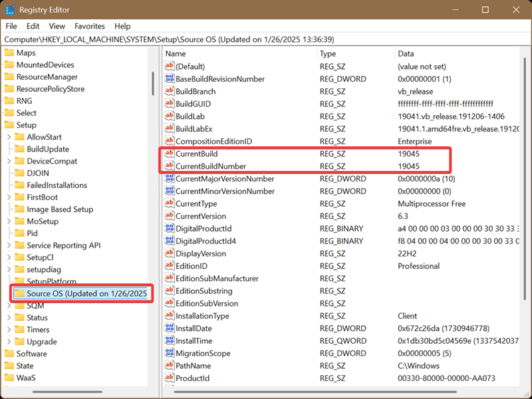The height and width of the screenshot is (399, 532).
Task: Click the CurrentMajorVersionNumber DWORD icon
Action: click(x=170, y=178)
